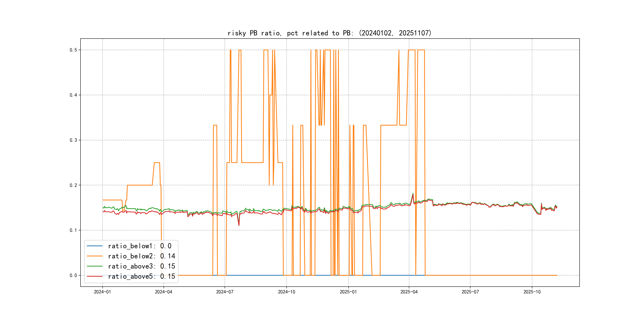Click the 0.5 y-axis tick label

[x=73, y=50]
